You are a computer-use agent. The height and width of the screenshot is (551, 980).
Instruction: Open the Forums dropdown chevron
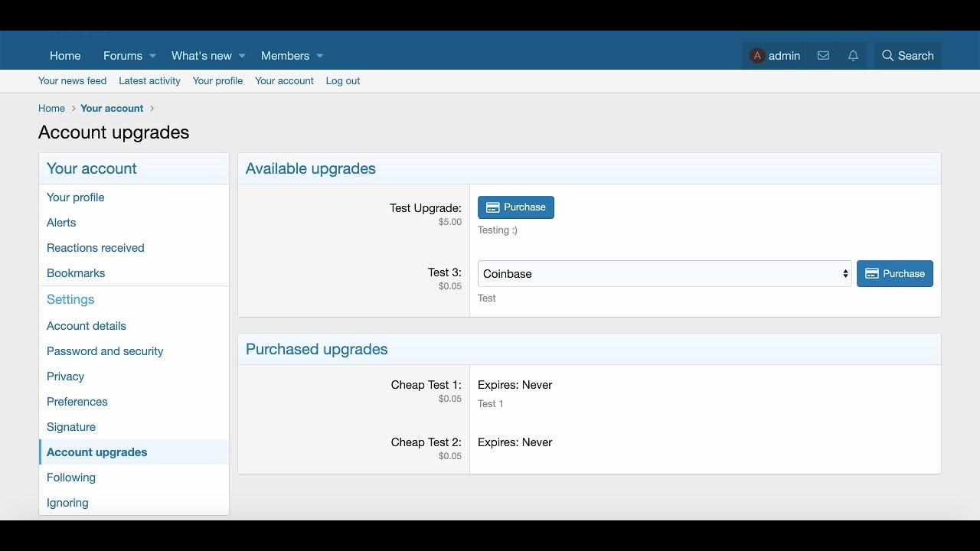[153, 56]
